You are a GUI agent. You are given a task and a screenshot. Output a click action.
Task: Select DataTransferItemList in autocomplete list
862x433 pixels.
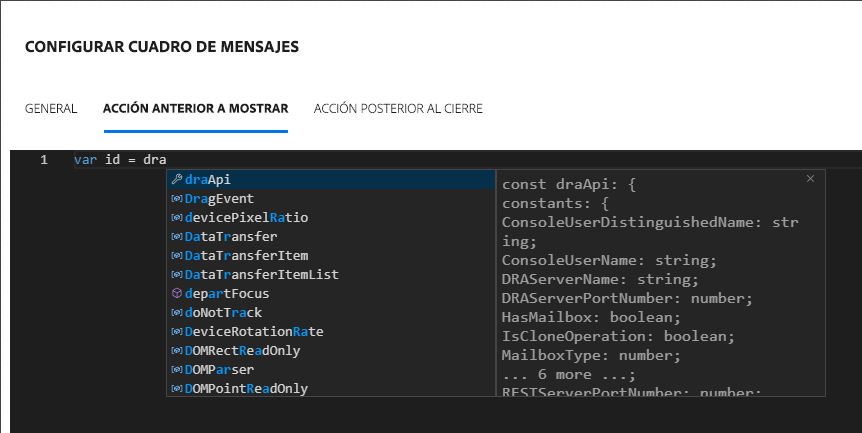pyautogui.click(x=261, y=275)
